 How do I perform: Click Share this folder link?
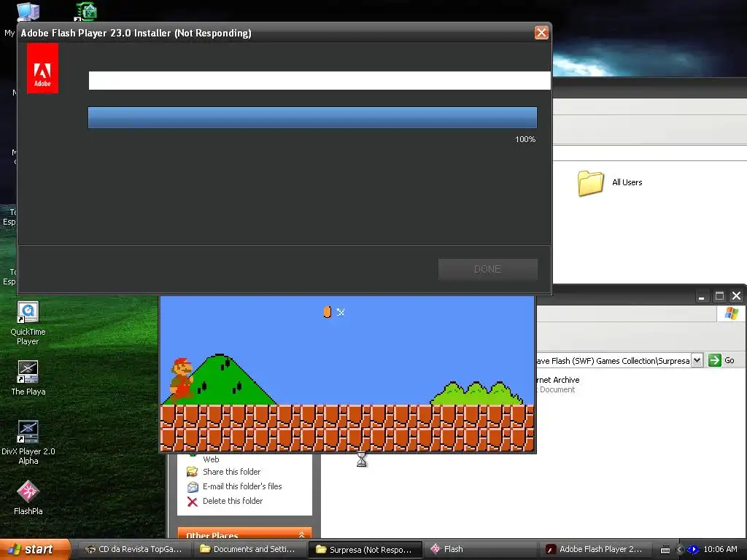pyautogui.click(x=231, y=472)
